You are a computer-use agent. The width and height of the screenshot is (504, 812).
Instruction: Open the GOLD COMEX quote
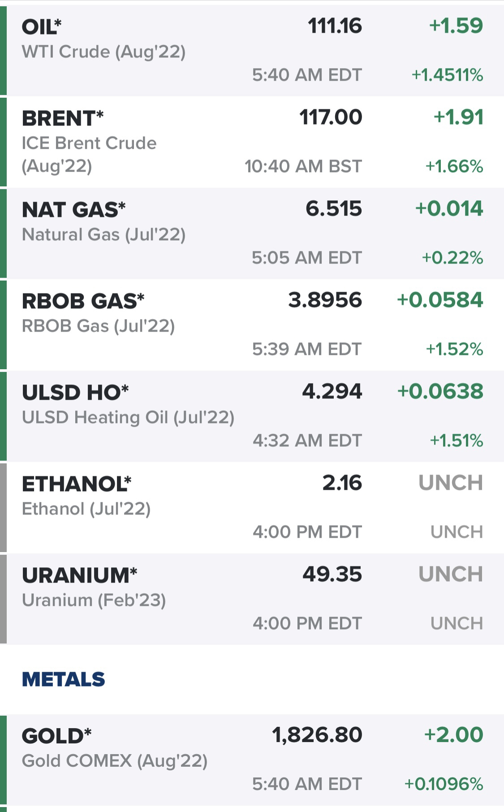coord(252,760)
